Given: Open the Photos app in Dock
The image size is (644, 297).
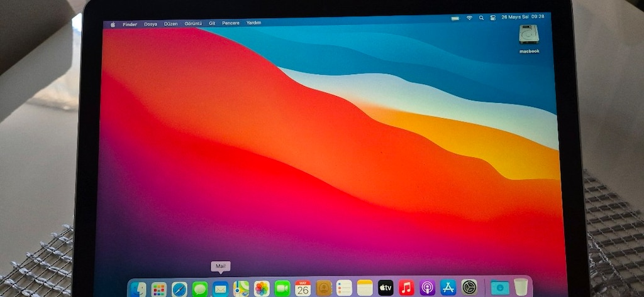Looking at the screenshot, I should [262, 289].
